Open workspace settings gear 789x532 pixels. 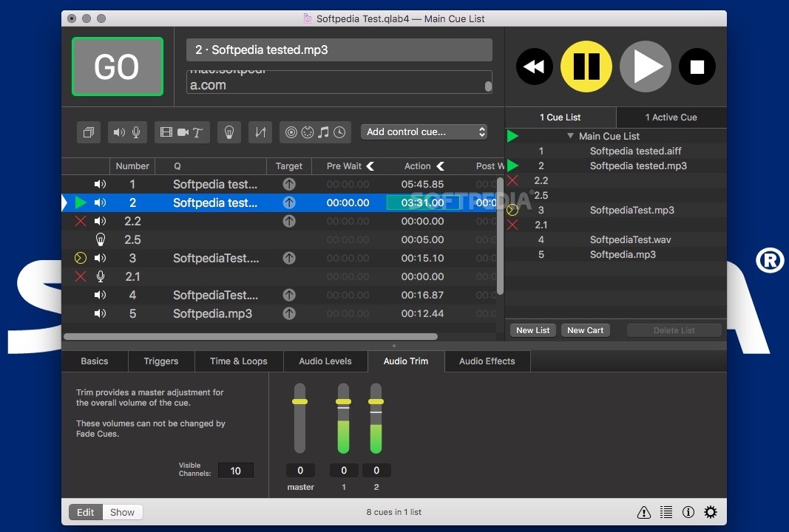click(711, 512)
